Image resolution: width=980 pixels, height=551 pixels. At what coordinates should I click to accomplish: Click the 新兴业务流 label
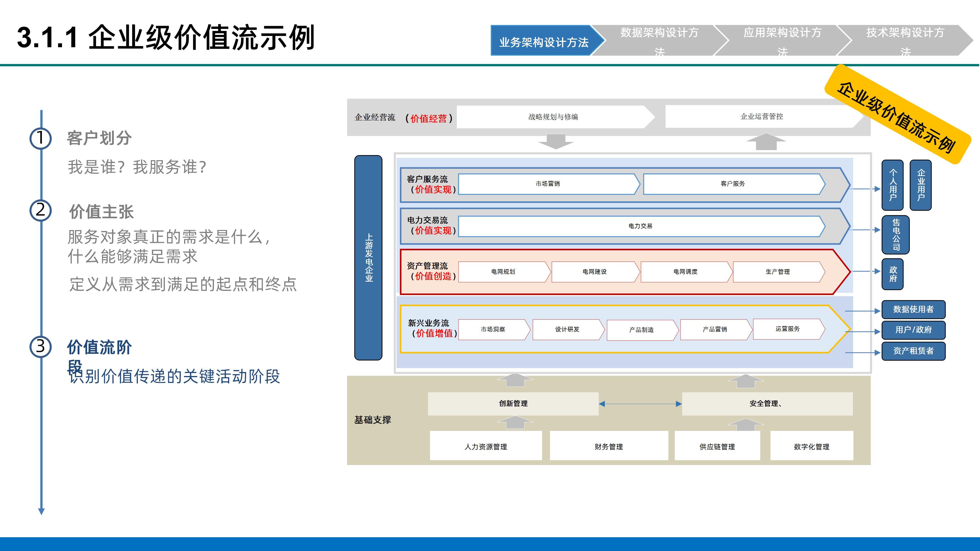tap(428, 323)
